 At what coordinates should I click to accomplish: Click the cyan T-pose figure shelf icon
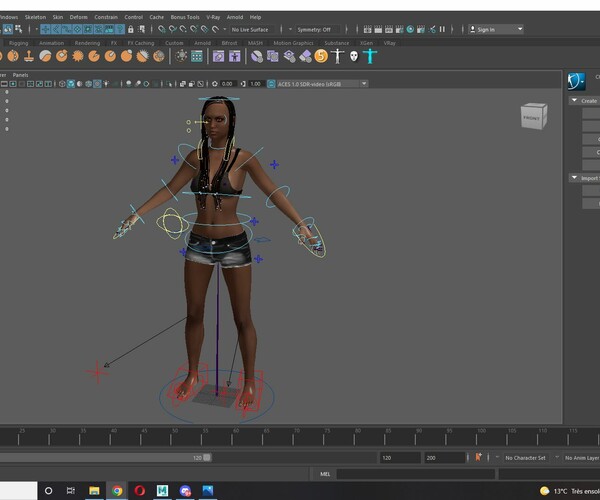pyautogui.click(x=370, y=56)
